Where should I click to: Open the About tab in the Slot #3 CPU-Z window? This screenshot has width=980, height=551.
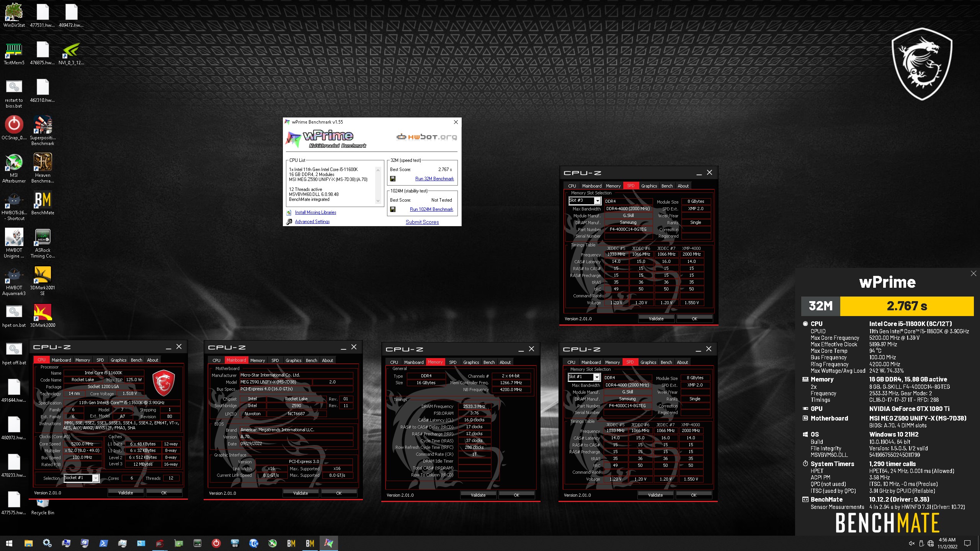(x=683, y=186)
